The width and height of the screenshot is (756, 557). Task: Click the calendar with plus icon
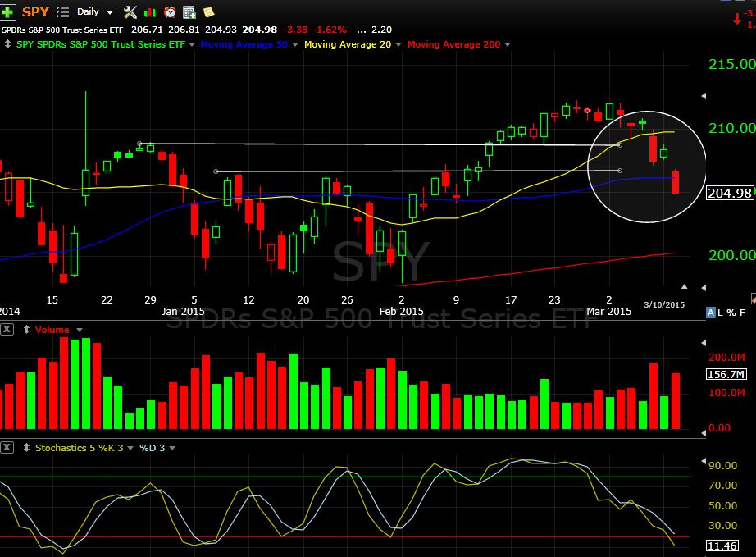click(x=189, y=12)
